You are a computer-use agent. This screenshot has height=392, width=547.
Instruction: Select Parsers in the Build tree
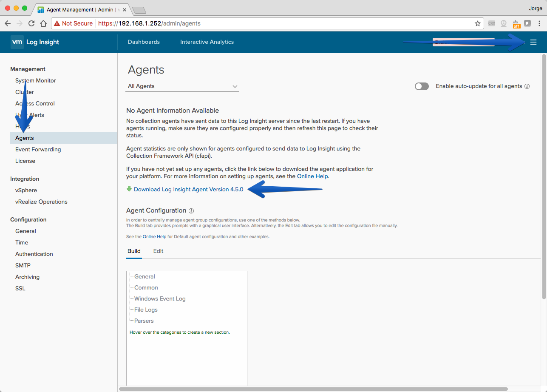pyautogui.click(x=144, y=321)
